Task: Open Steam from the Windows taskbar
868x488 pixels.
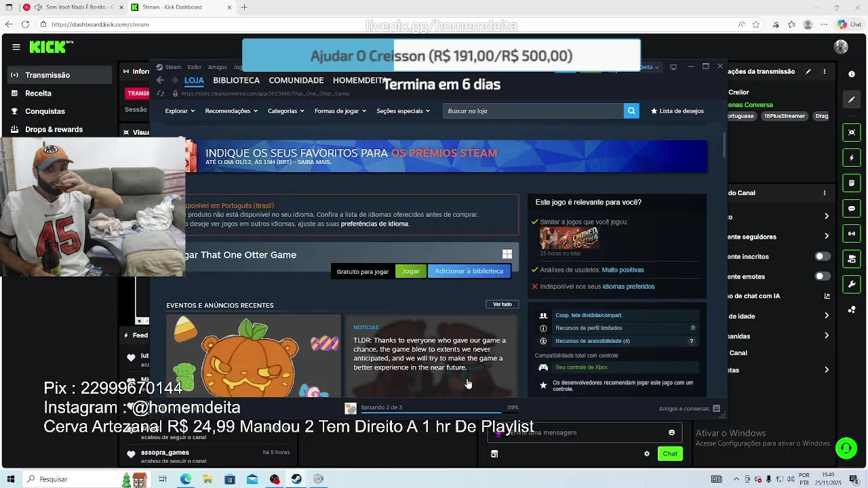Action: tap(296, 479)
